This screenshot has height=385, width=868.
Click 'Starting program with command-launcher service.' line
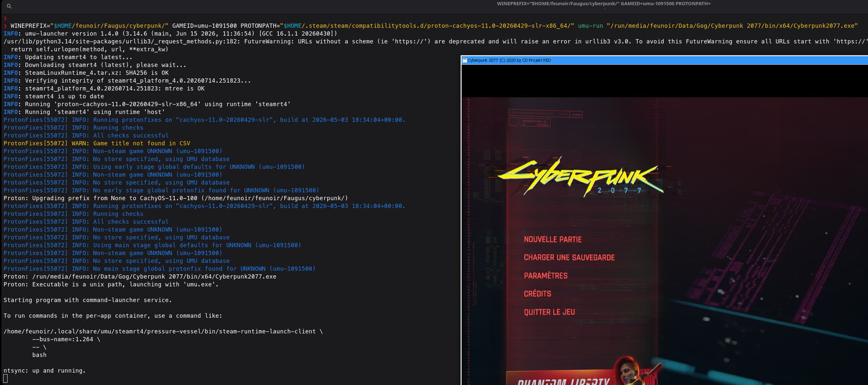tap(88, 300)
